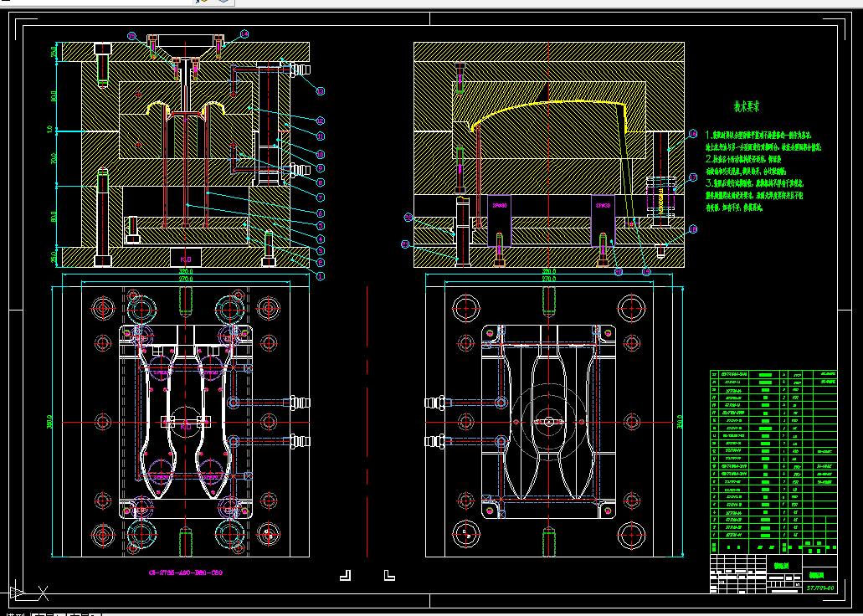
Task: Select the 320.0 dimension under the left section view
Action: pos(186,271)
